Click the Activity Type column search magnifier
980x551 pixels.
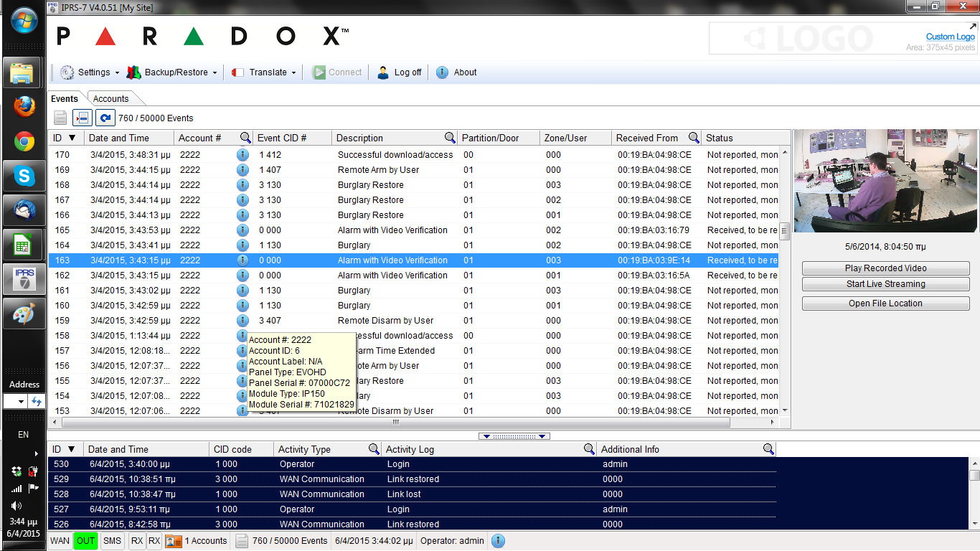(374, 449)
